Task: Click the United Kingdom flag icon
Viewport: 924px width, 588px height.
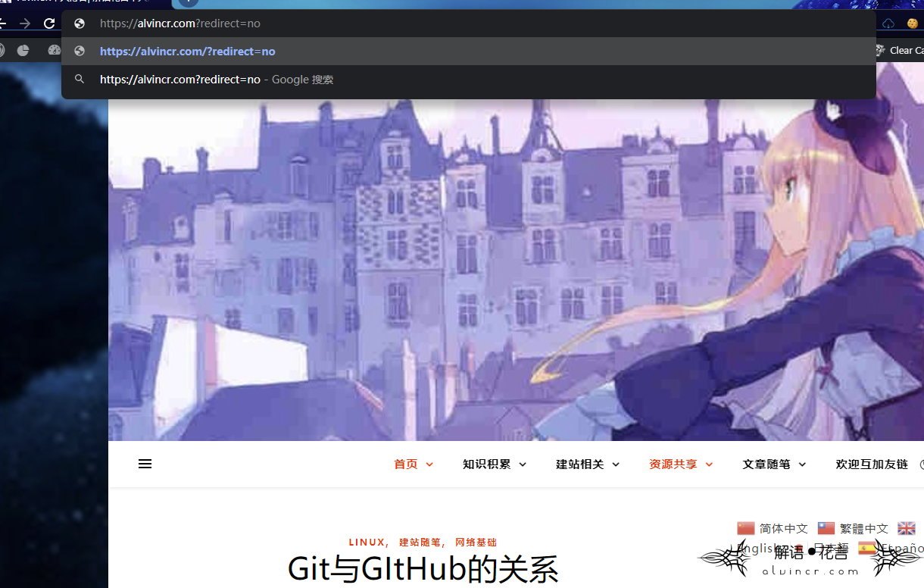Action: (x=906, y=528)
